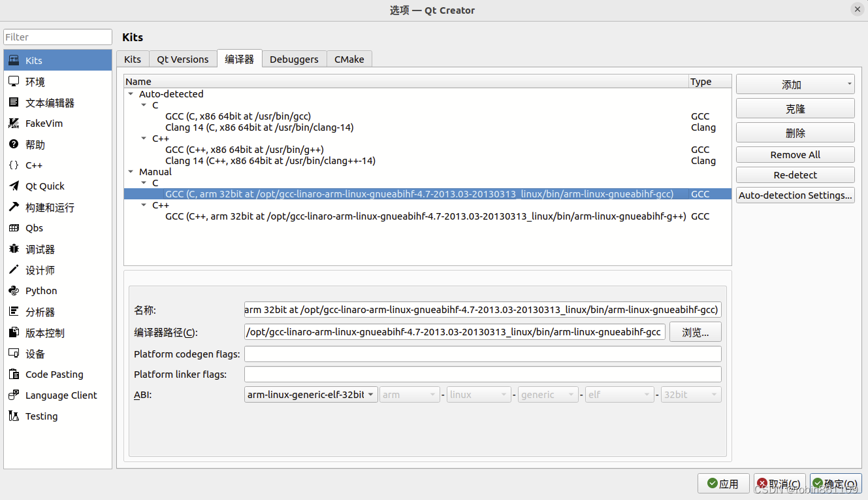Viewport: 868px width, 500px height.
Task: Open the 调试器 bug icon
Action: (x=14, y=248)
